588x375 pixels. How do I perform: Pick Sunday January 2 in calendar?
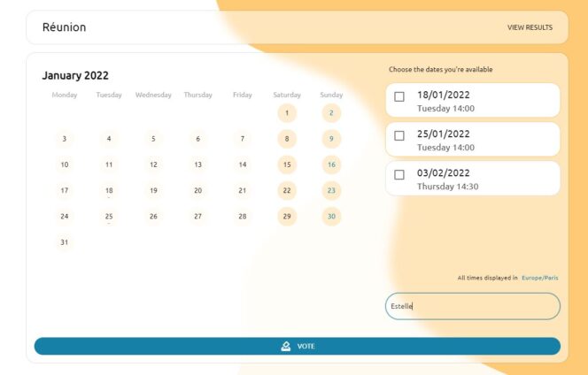click(331, 113)
